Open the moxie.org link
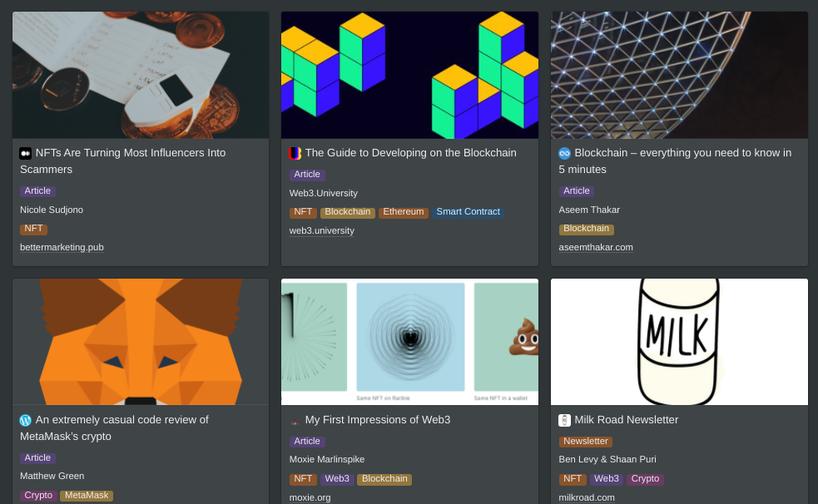The image size is (818, 504). click(x=310, y=497)
